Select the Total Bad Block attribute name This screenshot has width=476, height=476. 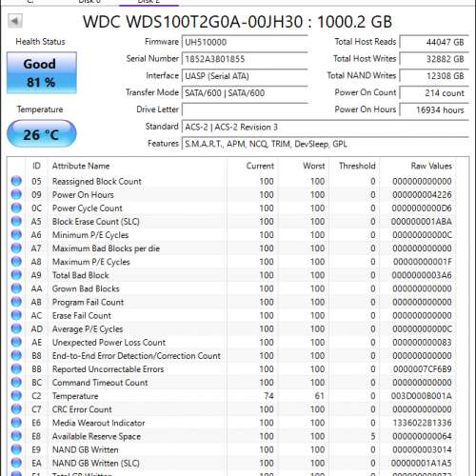(x=81, y=275)
